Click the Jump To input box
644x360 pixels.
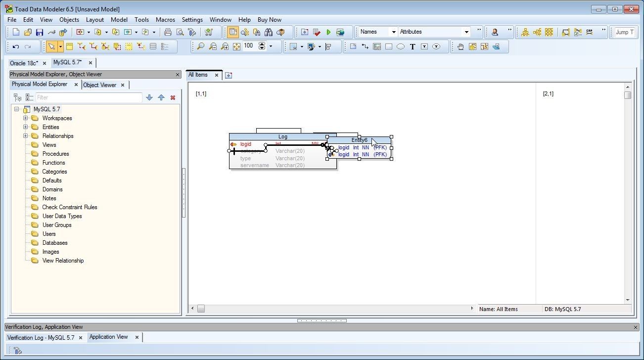(625, 32)
